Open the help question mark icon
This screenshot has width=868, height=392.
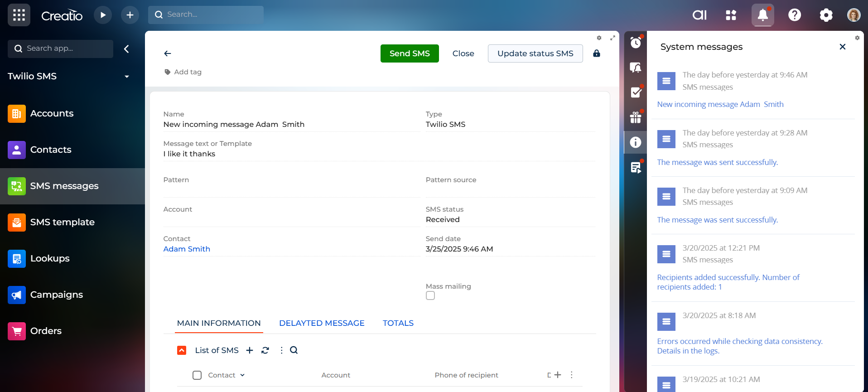point(795,15)
